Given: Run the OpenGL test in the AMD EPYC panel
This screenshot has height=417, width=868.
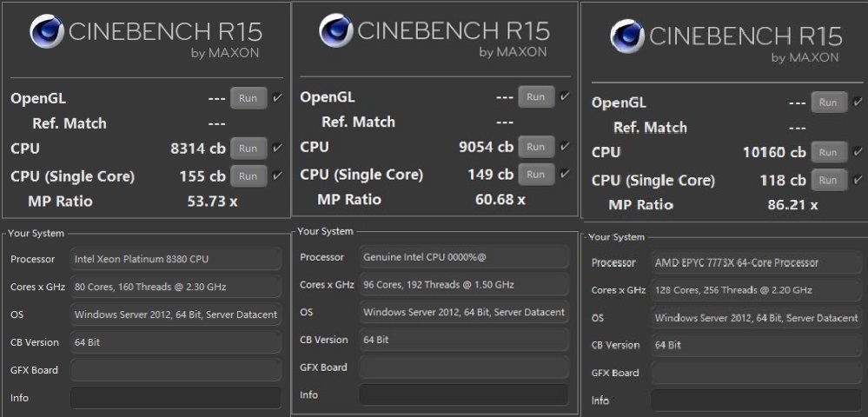Looking at the screenshot, I should 827,103.
